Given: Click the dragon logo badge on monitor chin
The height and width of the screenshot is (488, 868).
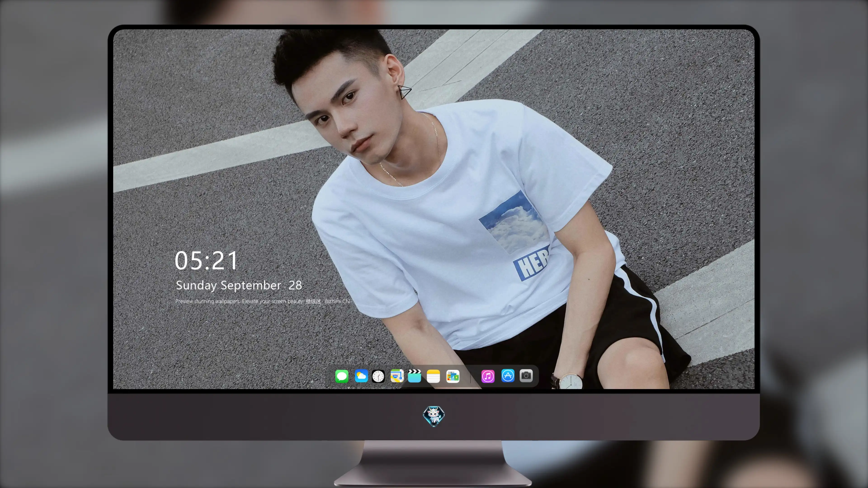Looking at the screenshot, I should pyautogui.click(x=434, y=416).
